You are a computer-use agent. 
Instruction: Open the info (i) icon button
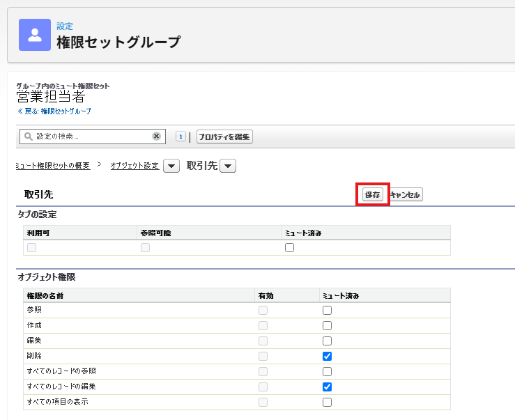pyautogui.click(x=180, y=137)
